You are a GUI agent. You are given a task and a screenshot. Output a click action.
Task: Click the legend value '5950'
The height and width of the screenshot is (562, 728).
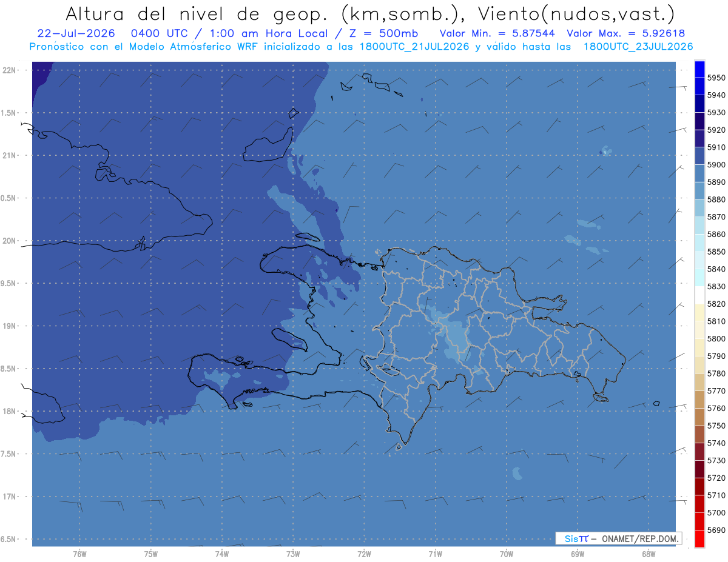tap(716, 78)
